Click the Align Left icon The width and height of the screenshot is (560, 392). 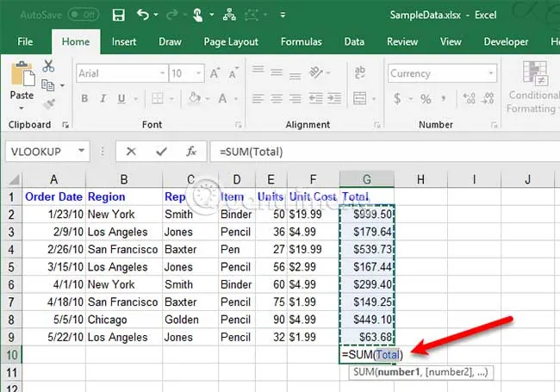tap(258, 98)
